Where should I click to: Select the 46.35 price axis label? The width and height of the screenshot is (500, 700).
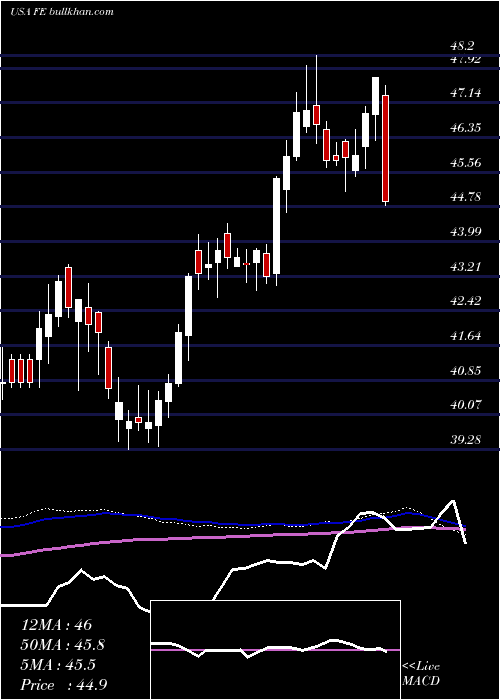click(x=465, y=128)
